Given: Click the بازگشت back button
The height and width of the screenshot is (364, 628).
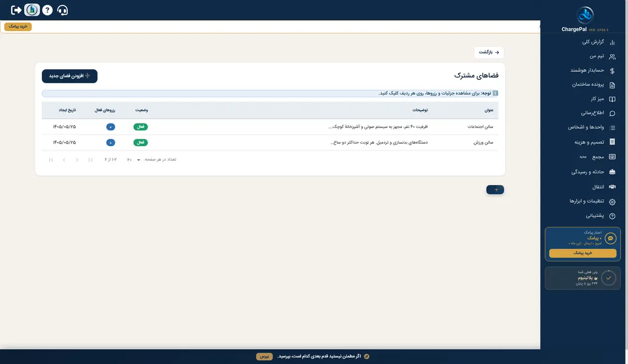Looking at the screenshot, I should click(489, 52).
